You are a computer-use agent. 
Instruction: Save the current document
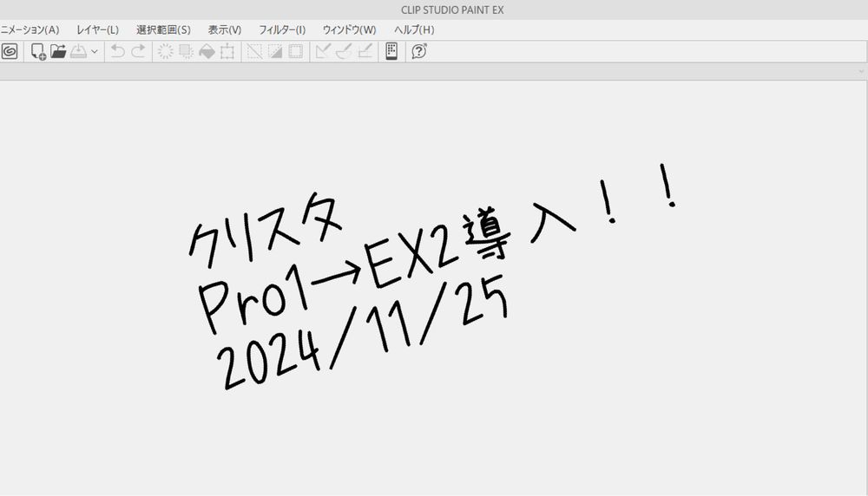coord(79,51)
